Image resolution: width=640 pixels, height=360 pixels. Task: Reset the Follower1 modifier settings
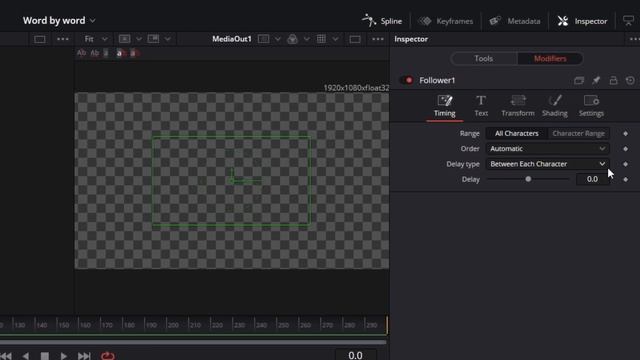click(x=630, y=80)
